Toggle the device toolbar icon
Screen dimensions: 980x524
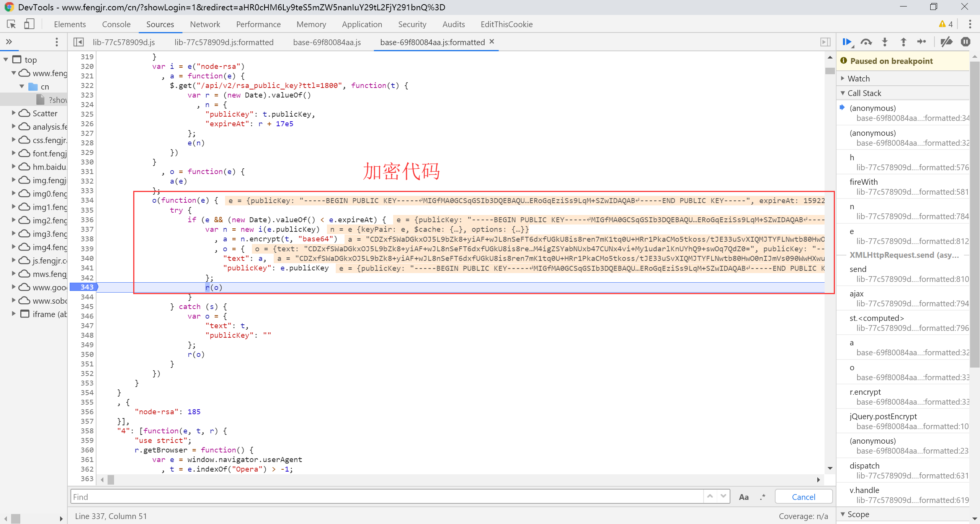tap(29, 24)
